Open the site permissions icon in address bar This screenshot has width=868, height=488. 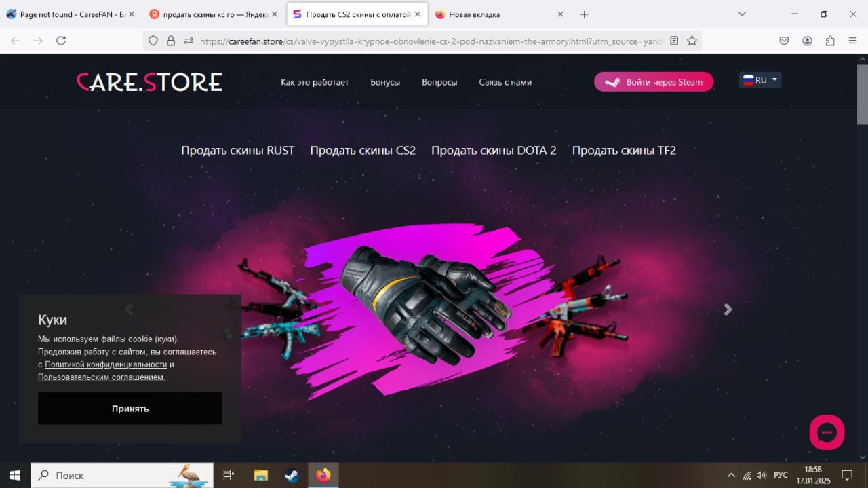[188, 41]
